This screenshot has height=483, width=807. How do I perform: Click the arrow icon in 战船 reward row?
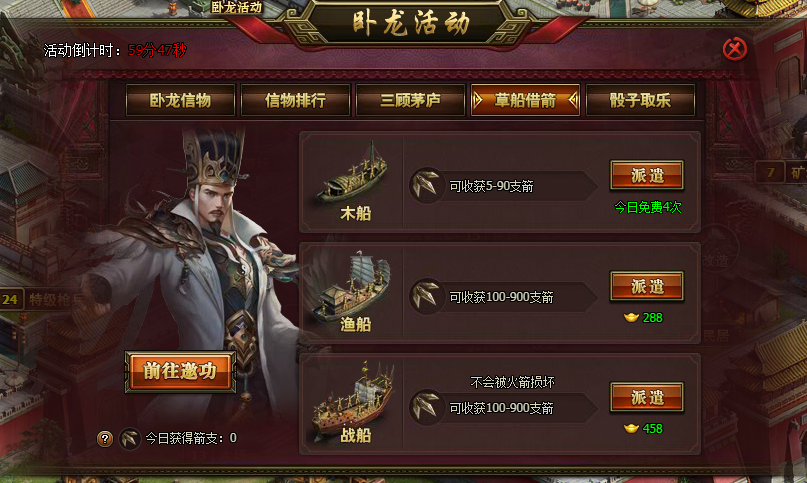427,407
